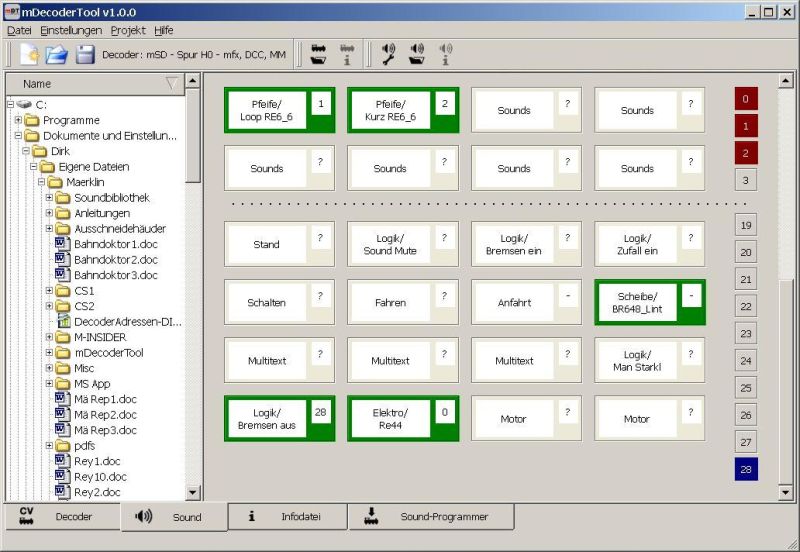800x552 pixels.
Task: Click index button 22
Action: click(746, 307)
